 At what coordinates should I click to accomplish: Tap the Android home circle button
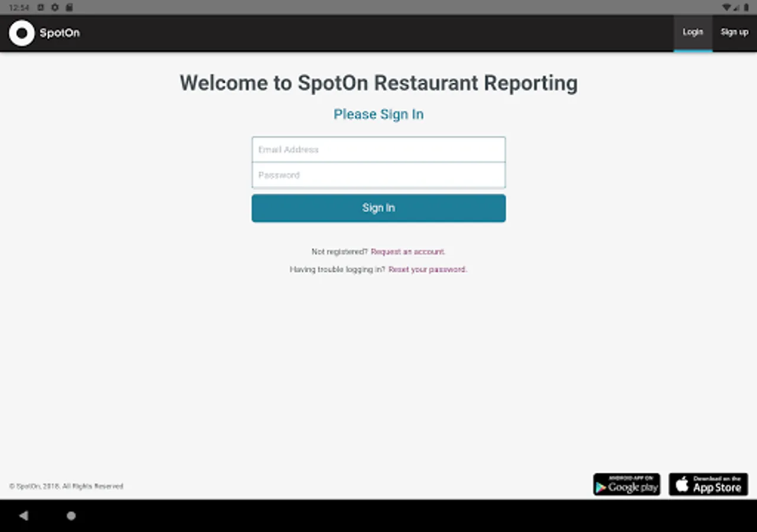click(x=71, y=515)
